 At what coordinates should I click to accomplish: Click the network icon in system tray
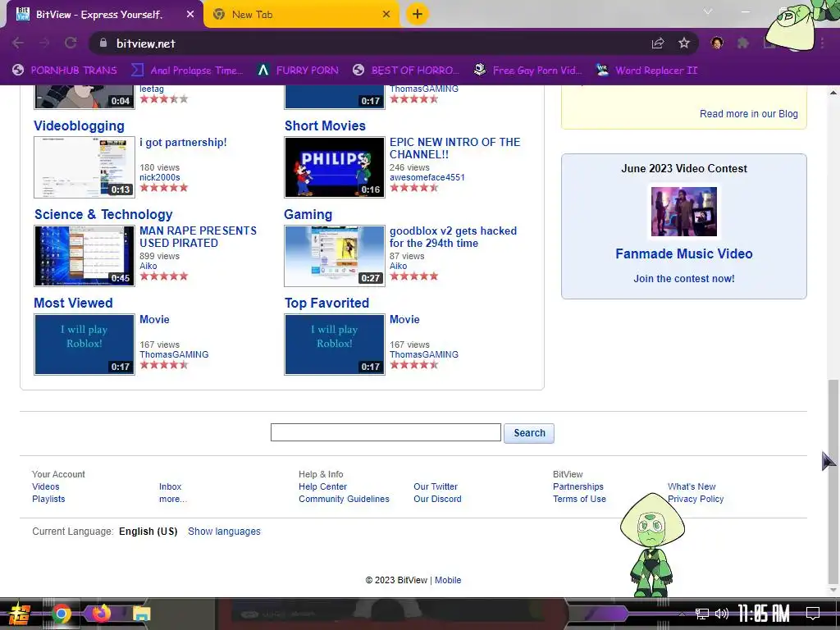tap(702, 614)
